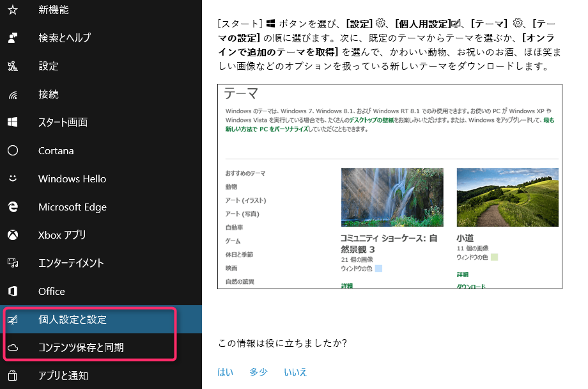Click the アプリと通知 bag icon
This screenshot has width=588, height=389.
click(x=13, y=376)
